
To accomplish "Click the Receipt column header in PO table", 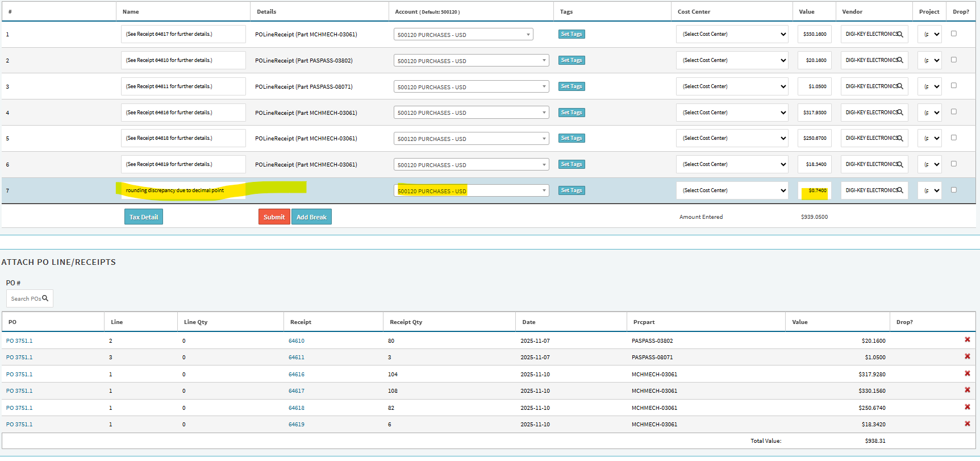I will [x=301, y=322].
